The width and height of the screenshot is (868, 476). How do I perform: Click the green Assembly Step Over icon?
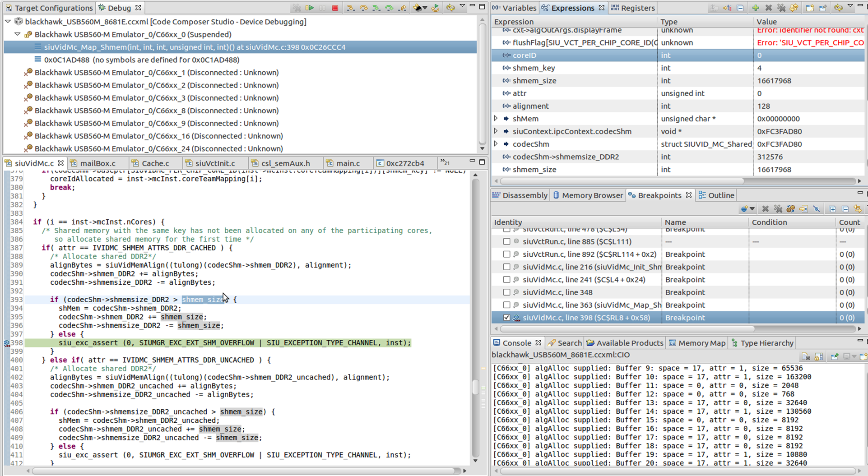click(389, 8)
